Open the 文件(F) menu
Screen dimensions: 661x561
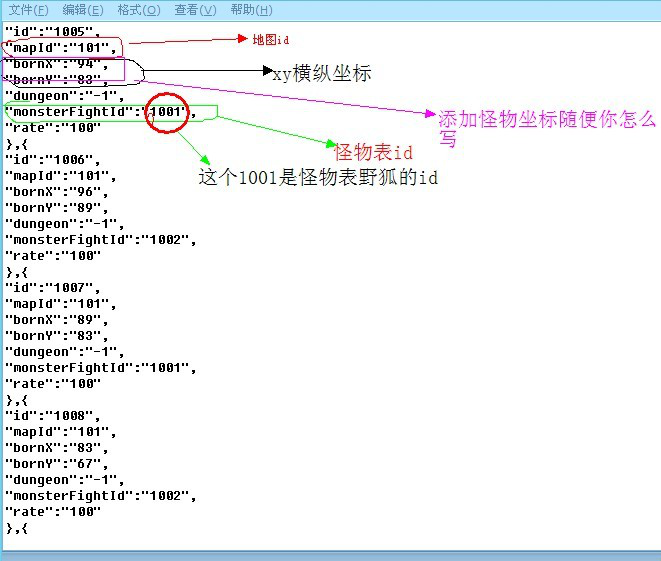point(29,10)
